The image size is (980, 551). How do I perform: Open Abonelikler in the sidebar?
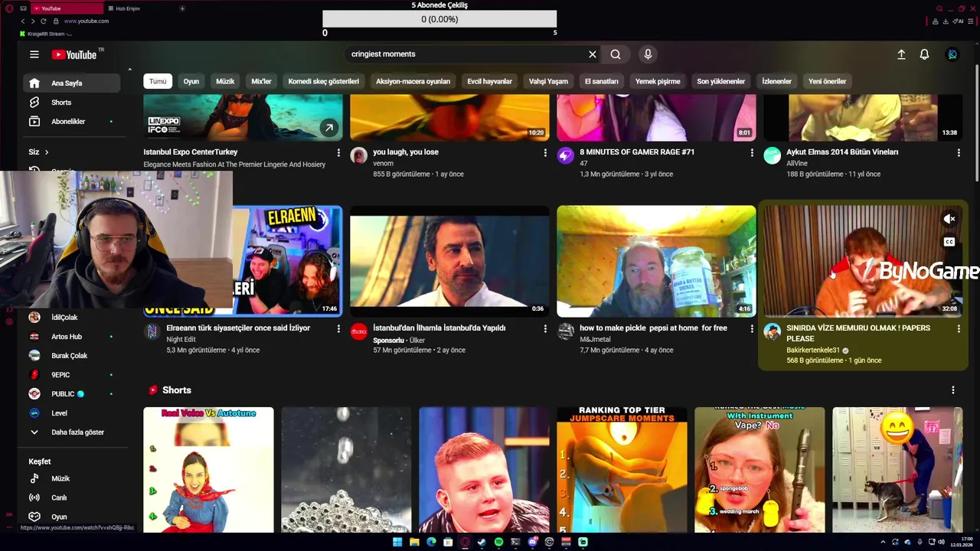click(70, 122)
